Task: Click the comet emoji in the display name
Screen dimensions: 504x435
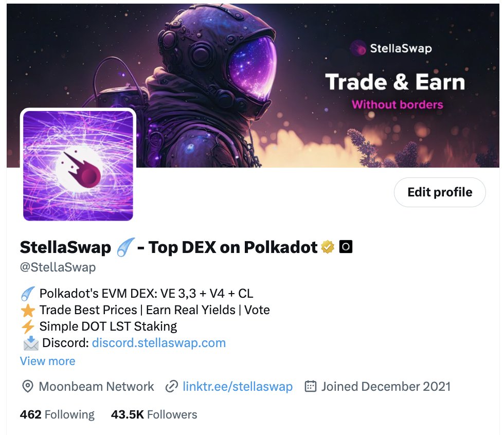Action: [124, 247]
